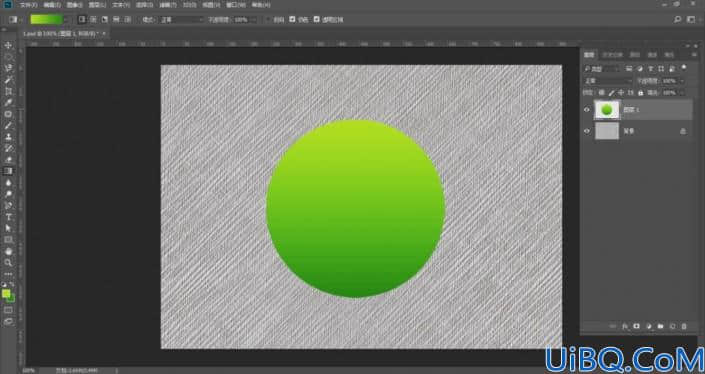Click the Radial Gradient style icon
The width and height of the screenshot is (705, 374).
[93, 20]
